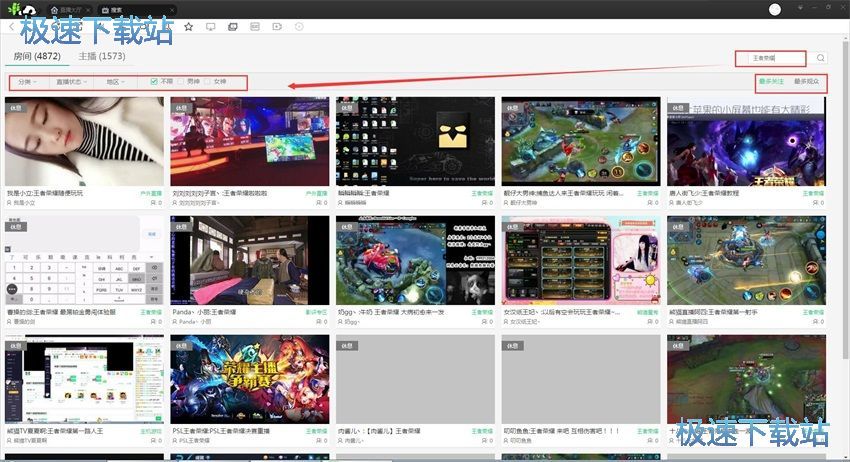Click streamer name 奶gg、 under its room

pyautogui.click(x=352, y=322)
